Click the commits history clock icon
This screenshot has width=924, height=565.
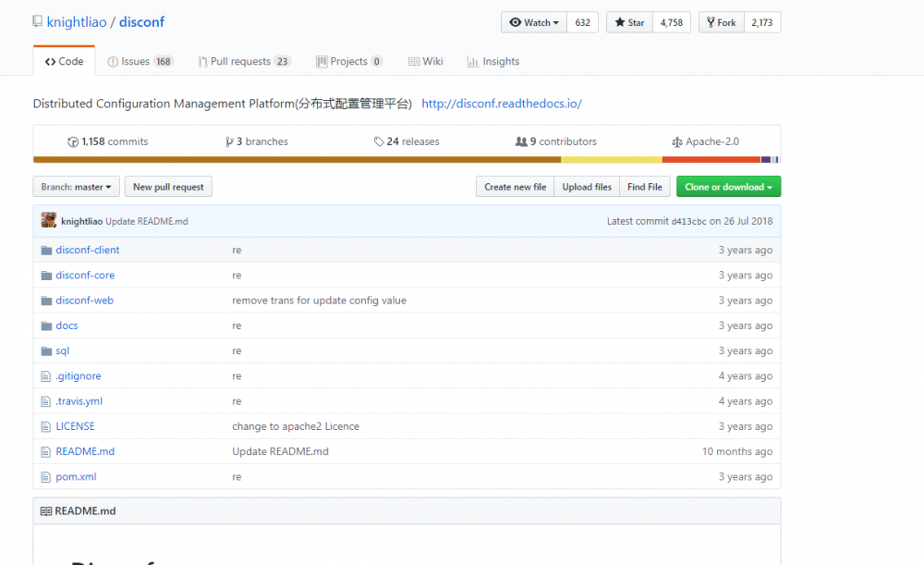[x=73, y=141]
